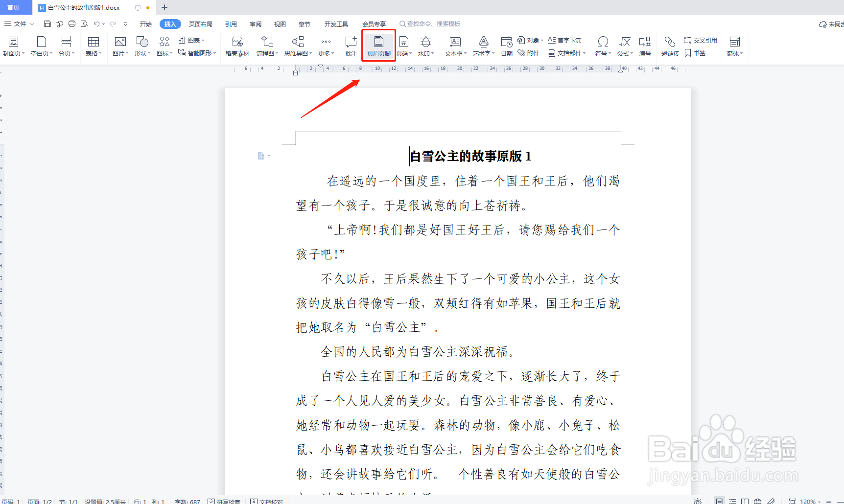Image resolution: width=844 pixels, height=504 pixels.
Task: Insert a cover page (封面页)
Action: (13, 46)
